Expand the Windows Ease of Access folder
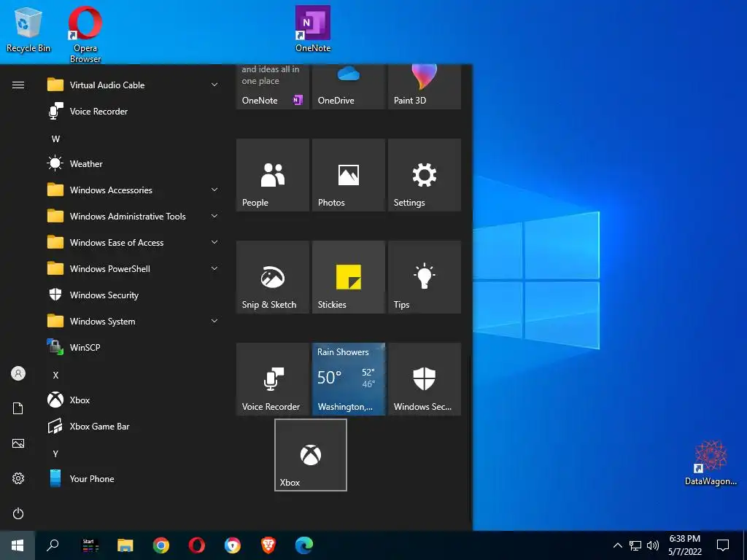Image resolution: width=747 pixels, height=560 pixels. point(133,242)
